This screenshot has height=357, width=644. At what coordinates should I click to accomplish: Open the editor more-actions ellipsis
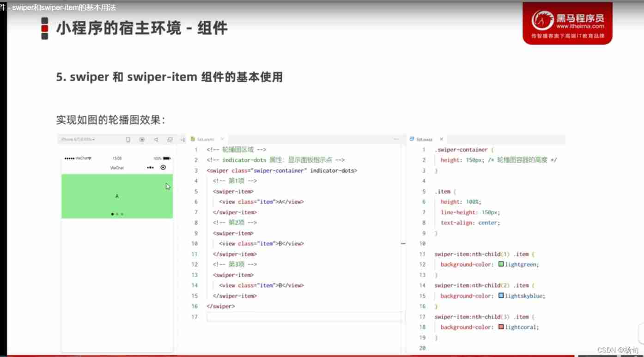[x=396, y=139]
